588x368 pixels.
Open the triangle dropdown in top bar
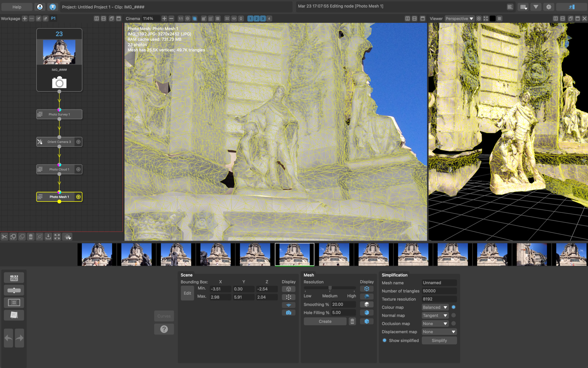536,7
